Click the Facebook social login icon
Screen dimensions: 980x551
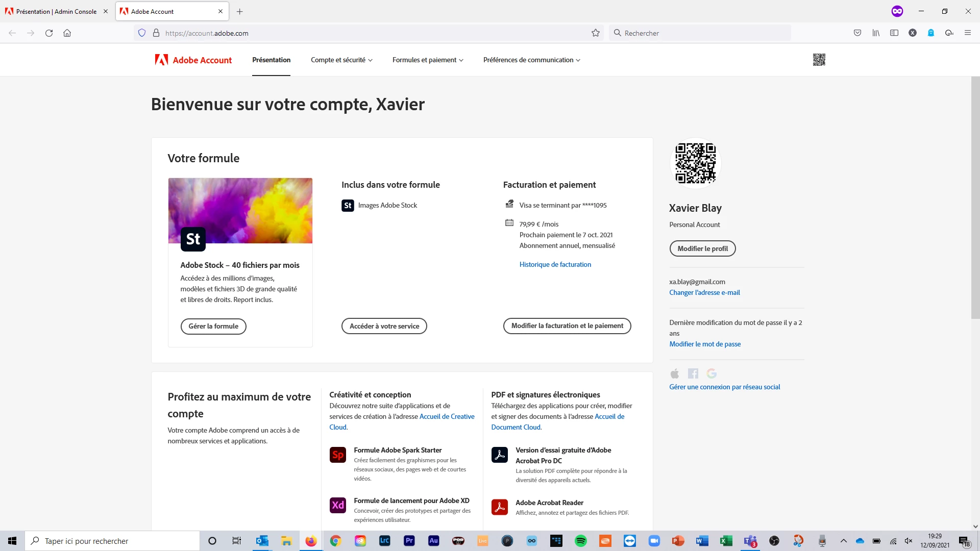(x=693, y=373)
